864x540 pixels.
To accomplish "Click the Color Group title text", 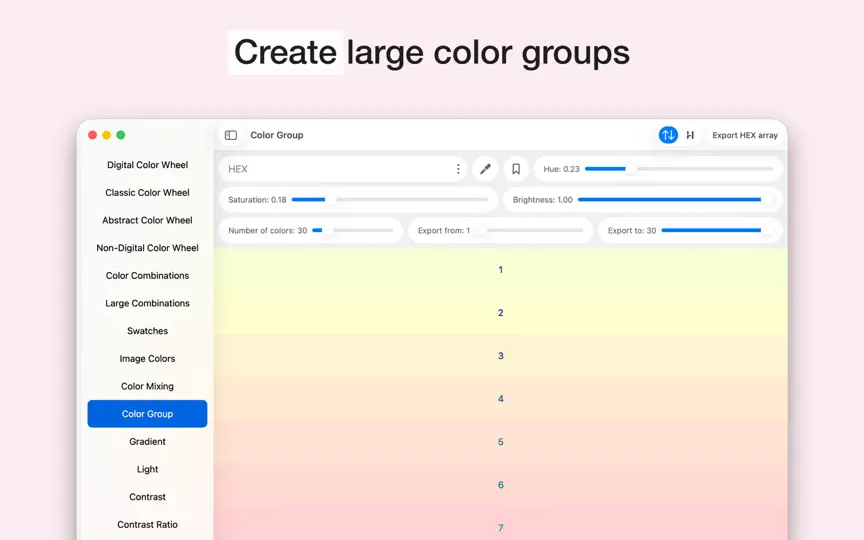I will (277, 135).
